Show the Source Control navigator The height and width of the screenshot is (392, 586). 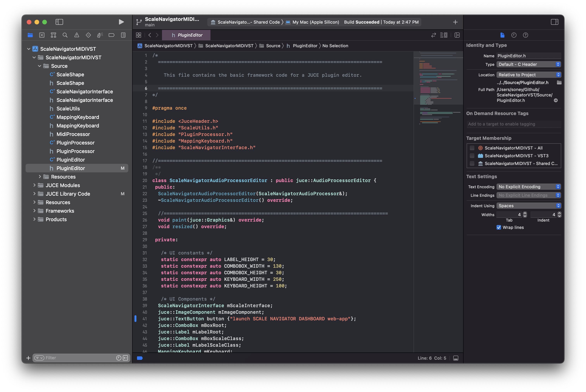[x=42, y=35]
